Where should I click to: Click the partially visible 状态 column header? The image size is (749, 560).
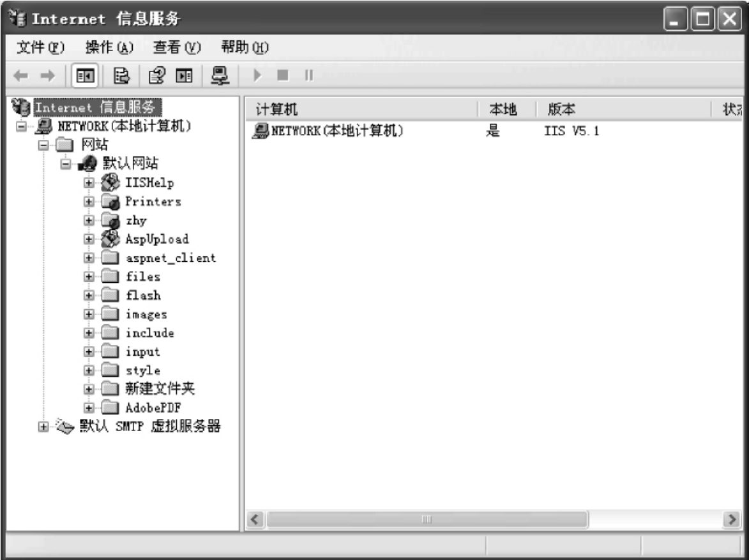click(729, 109)
